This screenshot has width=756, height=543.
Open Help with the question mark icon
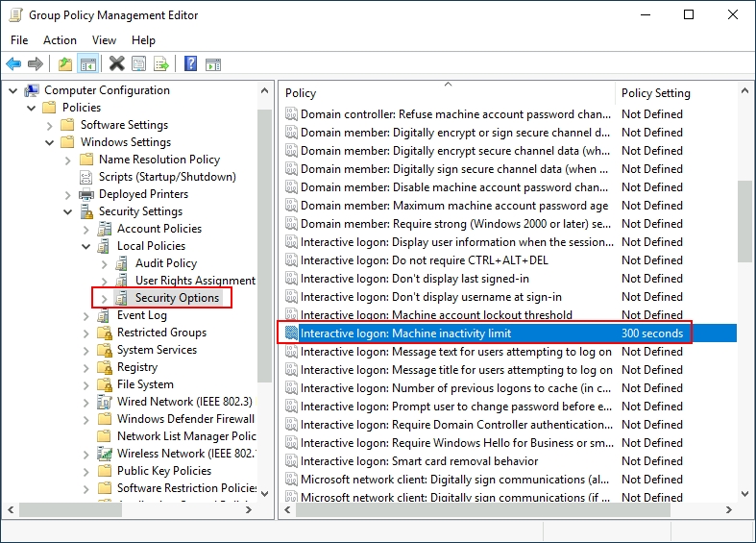pos(190,64)
